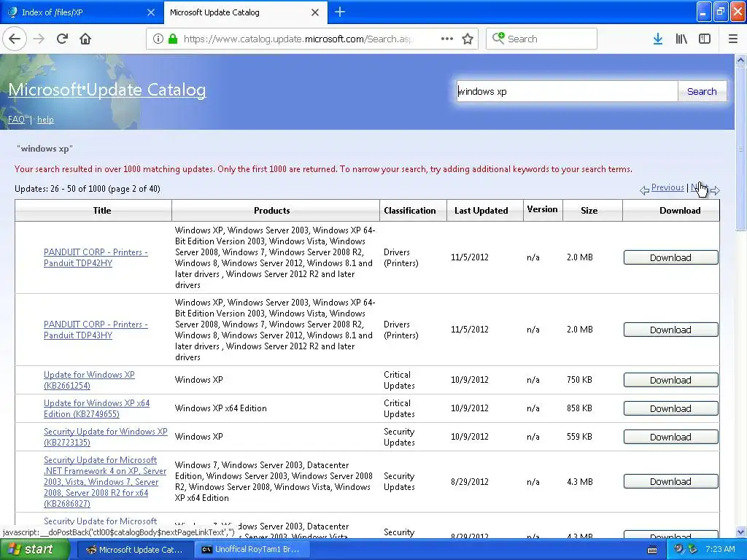Download the Panduit TDP42HY driver
This screenshot has width=747, height=560.
pyautogui.click(x=671, y=257)
